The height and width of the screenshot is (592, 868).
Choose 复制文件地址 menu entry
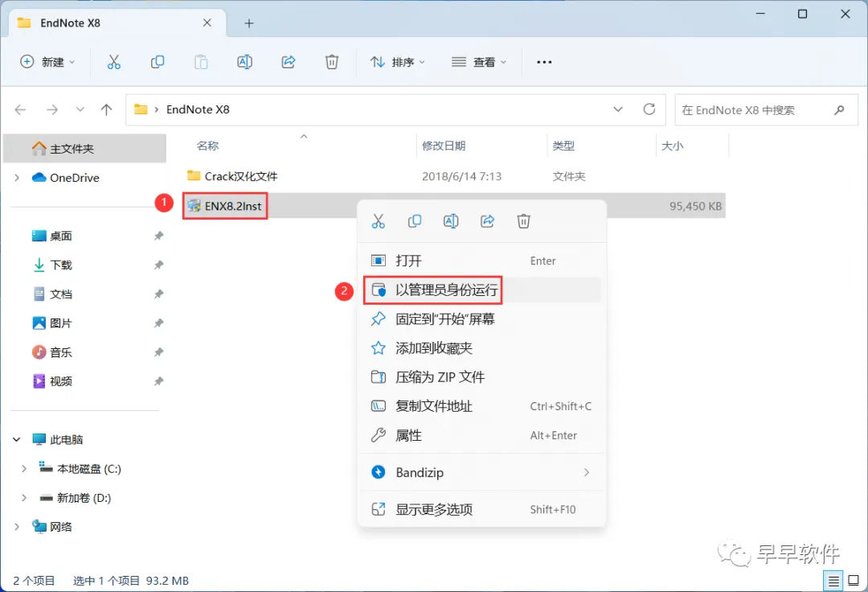[x=481, y=406]
